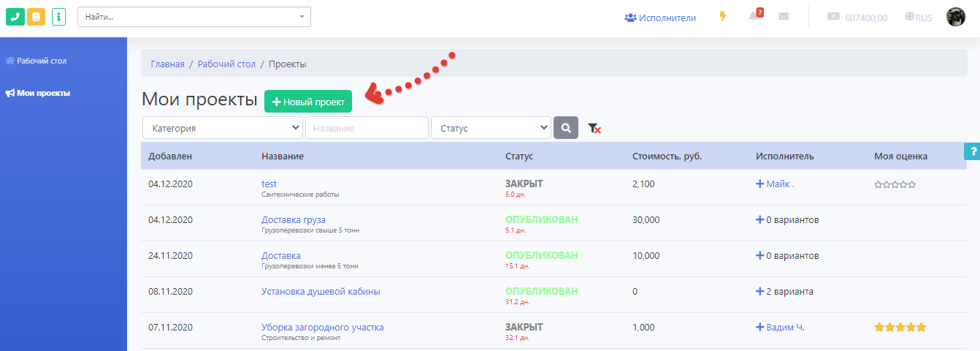Expand the Категория dropdown
The image size is (980, 351).
point(223,128)
